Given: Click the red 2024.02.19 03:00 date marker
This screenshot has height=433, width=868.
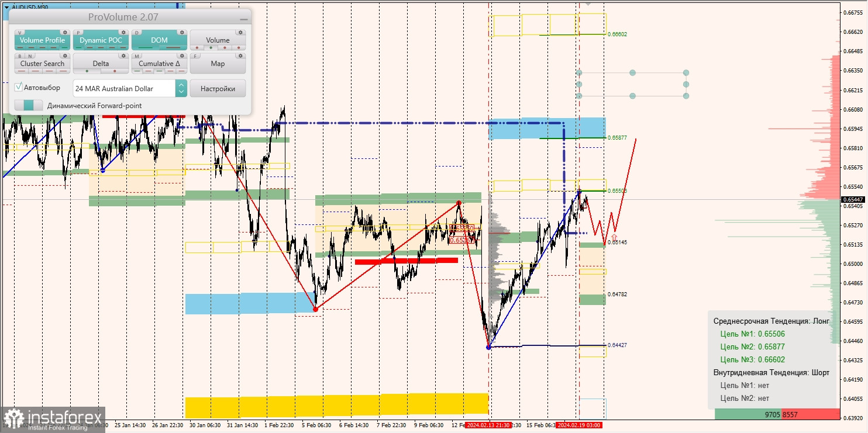Looking at the screenshot, I should point(578,425).
